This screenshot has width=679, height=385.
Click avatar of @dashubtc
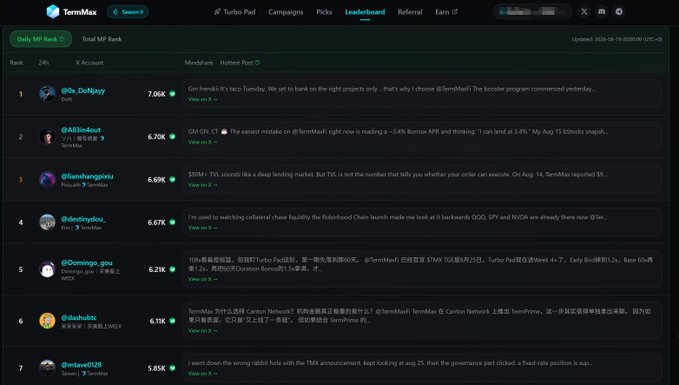pyautogui.click(x=47, y=321)
